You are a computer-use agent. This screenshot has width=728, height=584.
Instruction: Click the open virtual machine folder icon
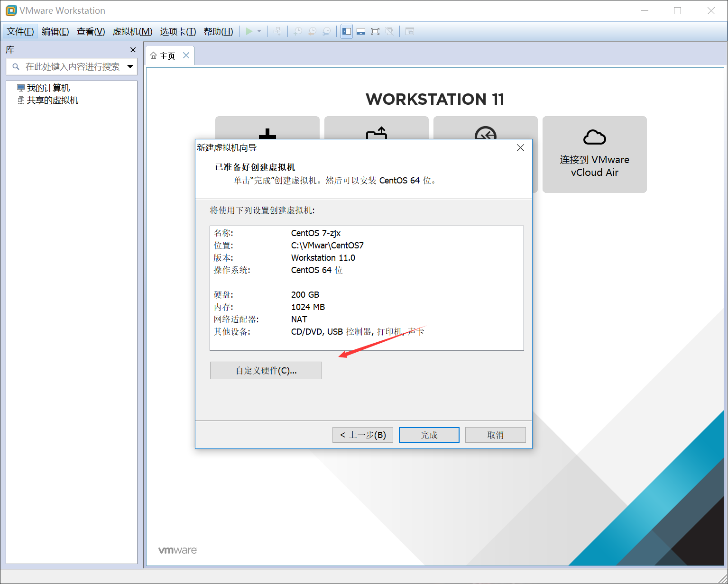coord(377,133)
